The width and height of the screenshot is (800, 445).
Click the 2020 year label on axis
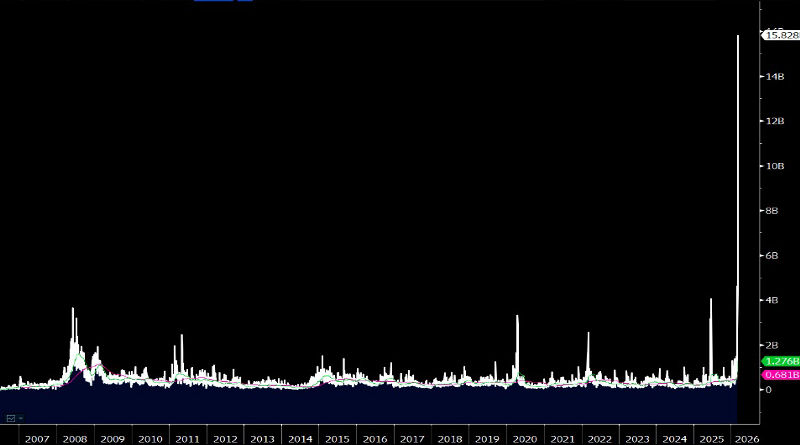pyautogui.click(x=524, y=439)
